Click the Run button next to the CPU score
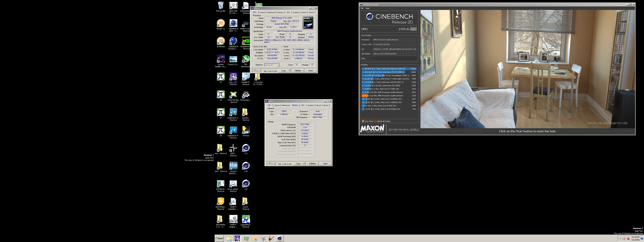Screen dimensions: 644x242 (x=413, y=29)
